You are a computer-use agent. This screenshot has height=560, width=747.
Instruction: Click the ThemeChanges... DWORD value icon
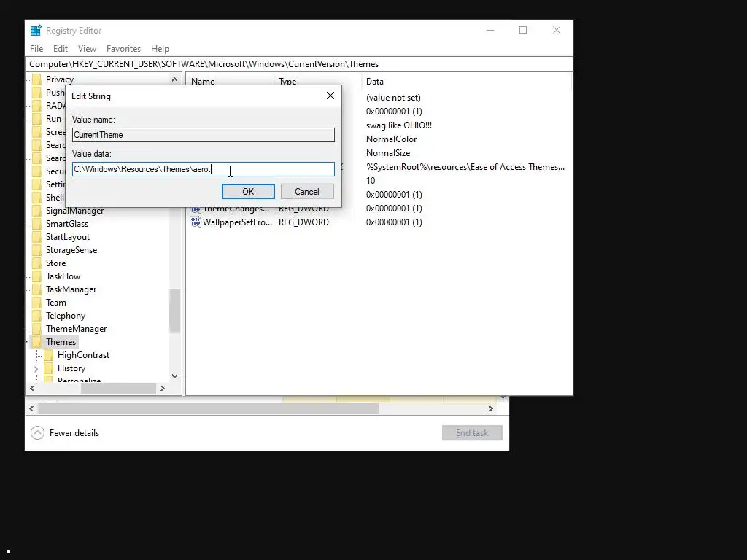pyautogui.click(x=196, y=209)
